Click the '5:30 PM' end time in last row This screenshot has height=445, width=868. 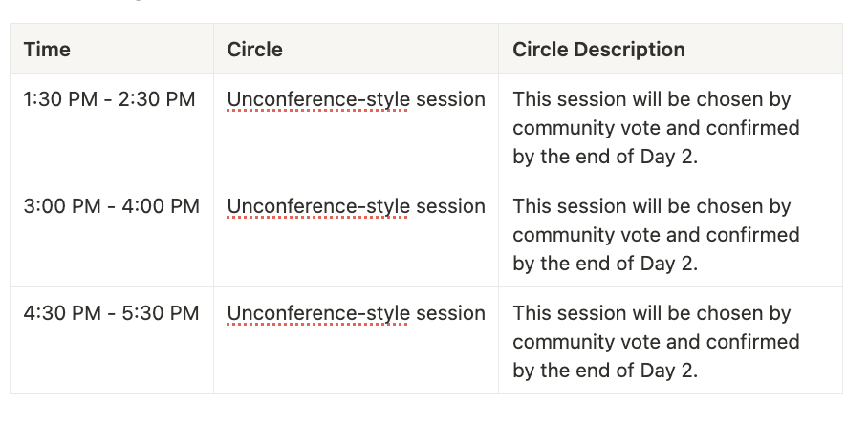[160, 313]
